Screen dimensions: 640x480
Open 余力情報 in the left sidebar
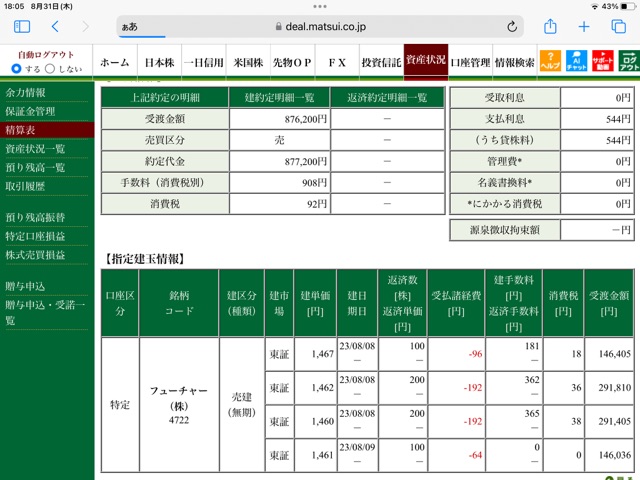pos(25,93)
